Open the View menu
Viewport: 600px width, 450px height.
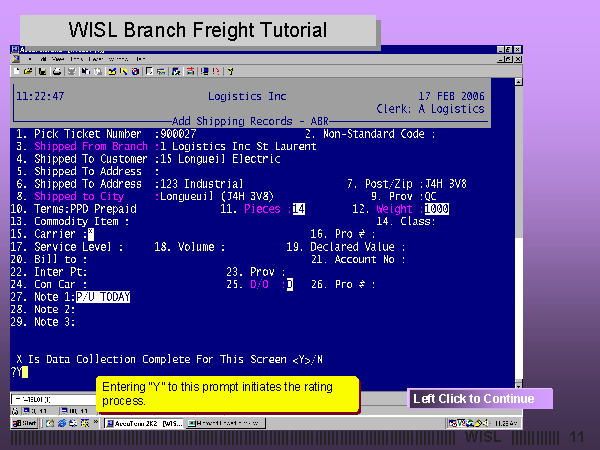click(x=58, y=59)
